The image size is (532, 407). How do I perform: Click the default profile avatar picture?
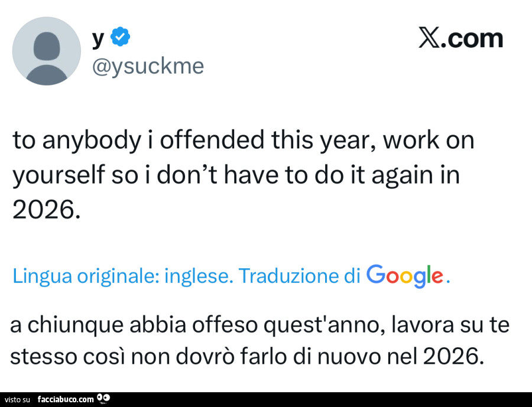pos(46,51)
